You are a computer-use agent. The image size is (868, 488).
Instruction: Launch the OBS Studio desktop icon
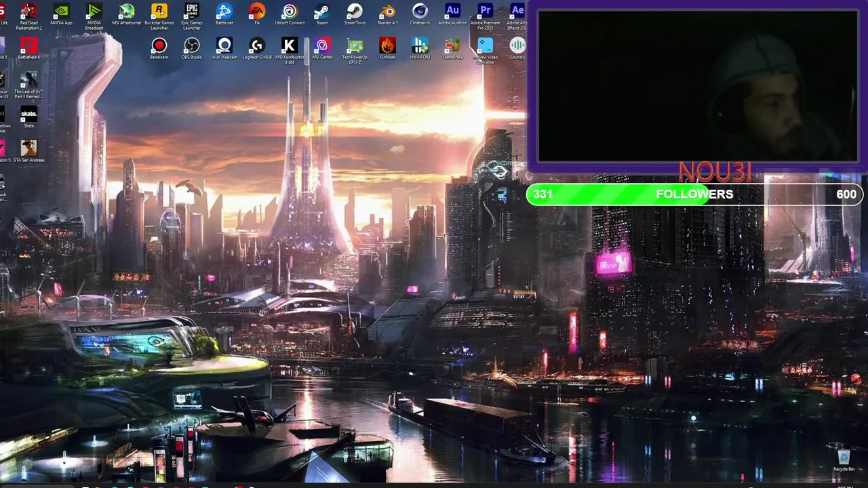[192, 49]
